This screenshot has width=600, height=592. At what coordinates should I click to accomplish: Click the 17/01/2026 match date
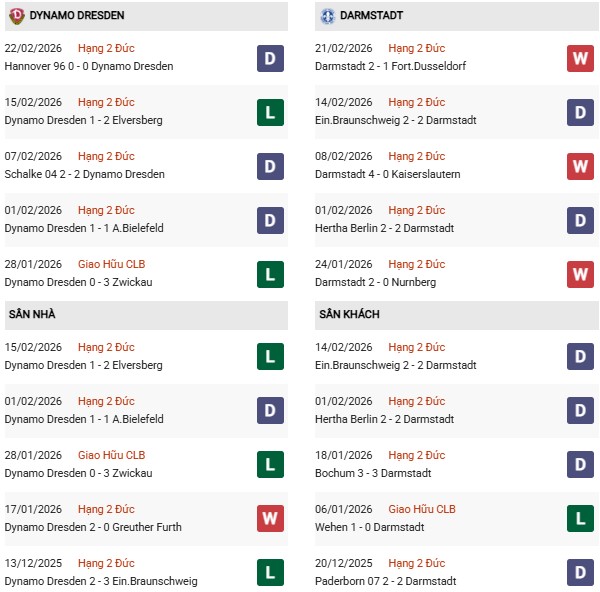tap(33, 509)
